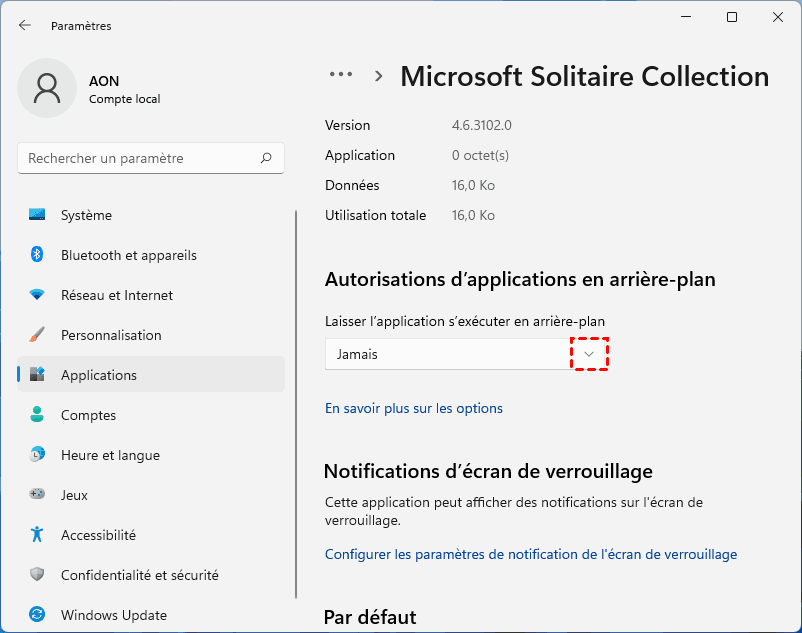The image size is (802, 633).
Task: Open 'En savoir plus sur les options' link
Action: click(414, 408)
